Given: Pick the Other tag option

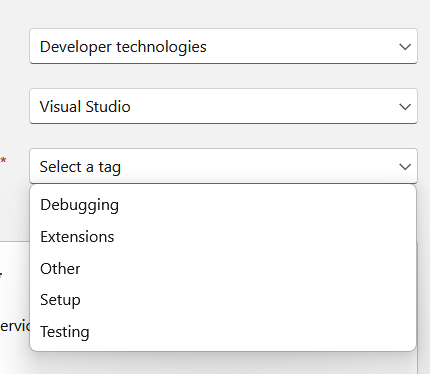Looking at the screenshot, I should pyautogui.click(x=223, y=269).
